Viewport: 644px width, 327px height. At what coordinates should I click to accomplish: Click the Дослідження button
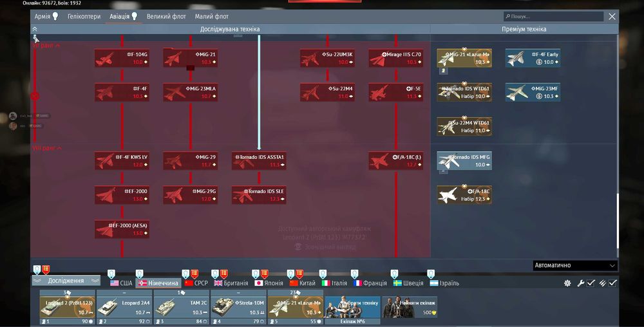66,281
